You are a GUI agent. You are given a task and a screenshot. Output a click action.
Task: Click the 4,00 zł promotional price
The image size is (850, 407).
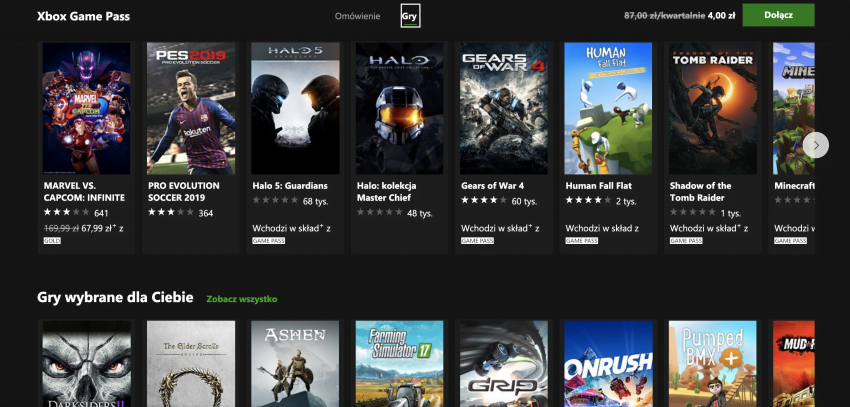click(721, 16)
